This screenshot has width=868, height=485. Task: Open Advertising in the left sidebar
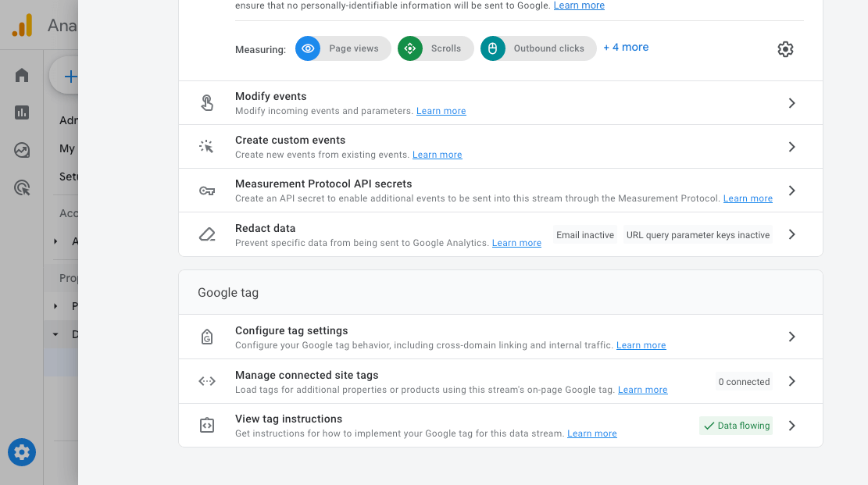coord(22,187)
